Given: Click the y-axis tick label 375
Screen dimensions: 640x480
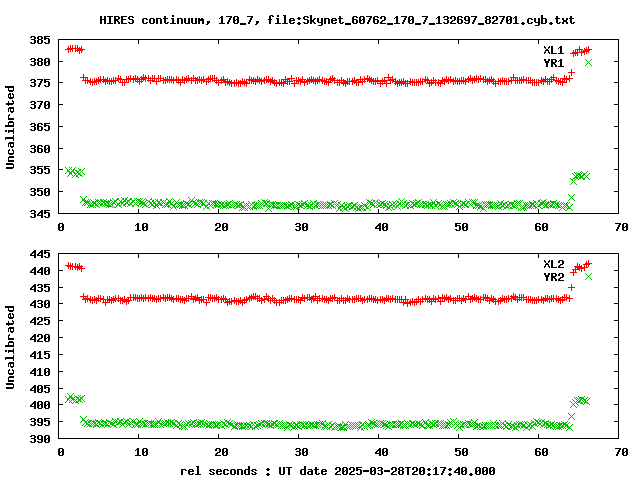Looking at the screenshot, I should coord(40,83).
